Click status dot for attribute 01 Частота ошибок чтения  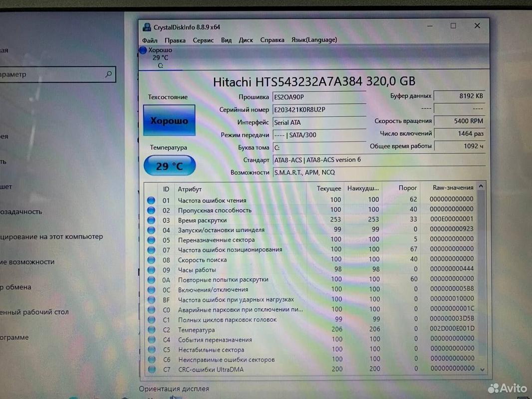pyautogui.click(x=151, y=200)
